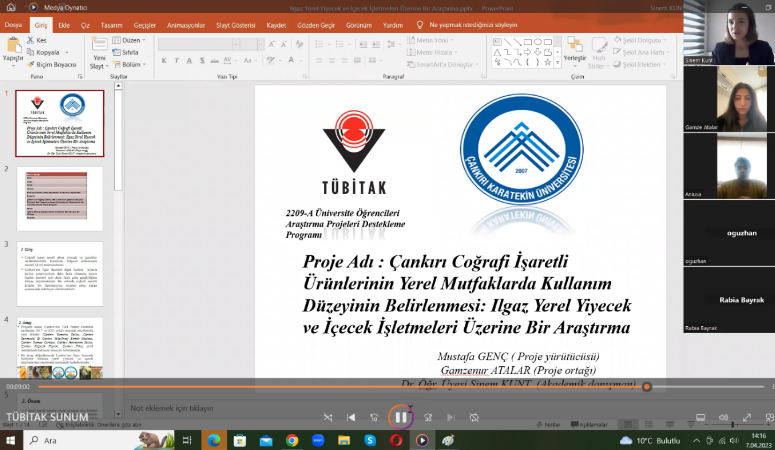Expand the shapes gallery more arrow
This screenshot has width=775, height=450.
click(558, 62)
